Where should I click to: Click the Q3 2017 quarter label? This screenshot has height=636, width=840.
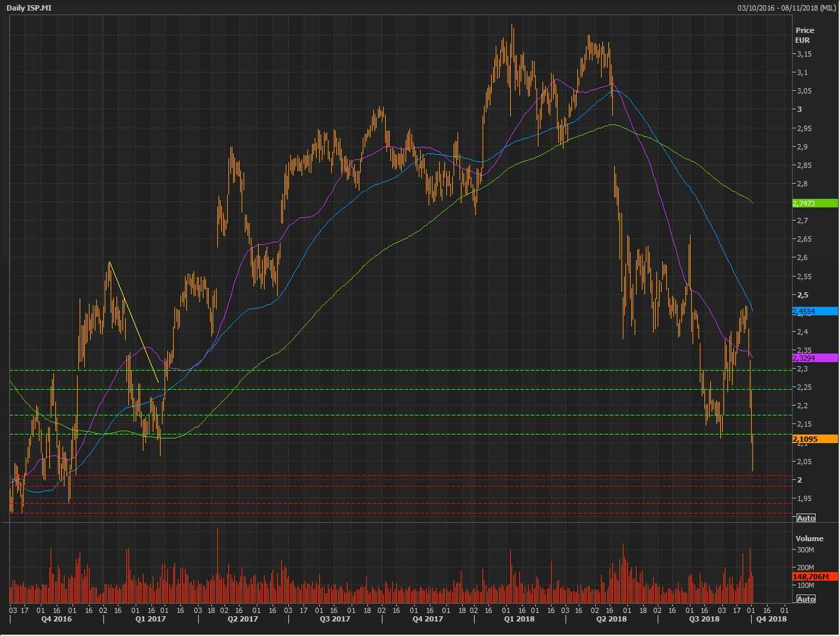[x=335, y=619]
